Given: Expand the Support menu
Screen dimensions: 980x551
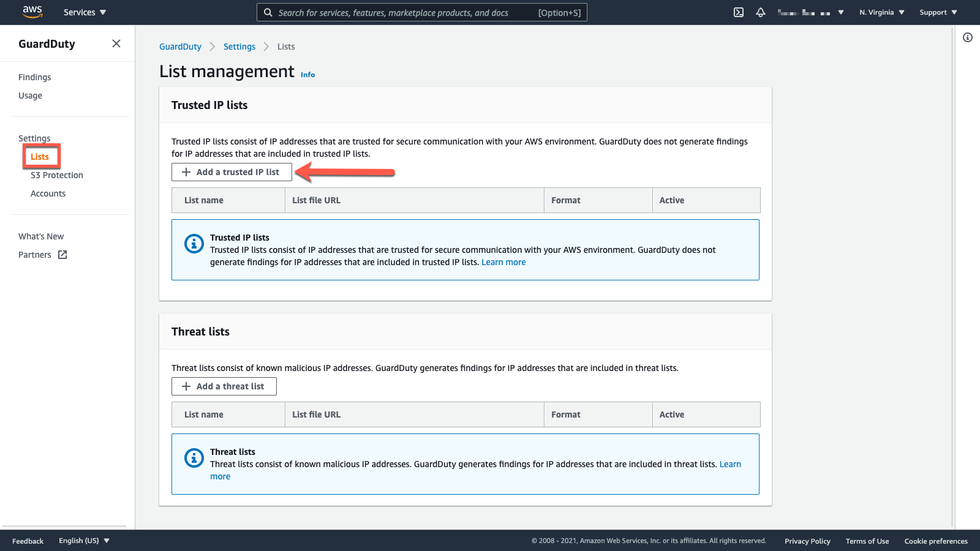Looking at the screenshot, I should (x=938, y=12).
